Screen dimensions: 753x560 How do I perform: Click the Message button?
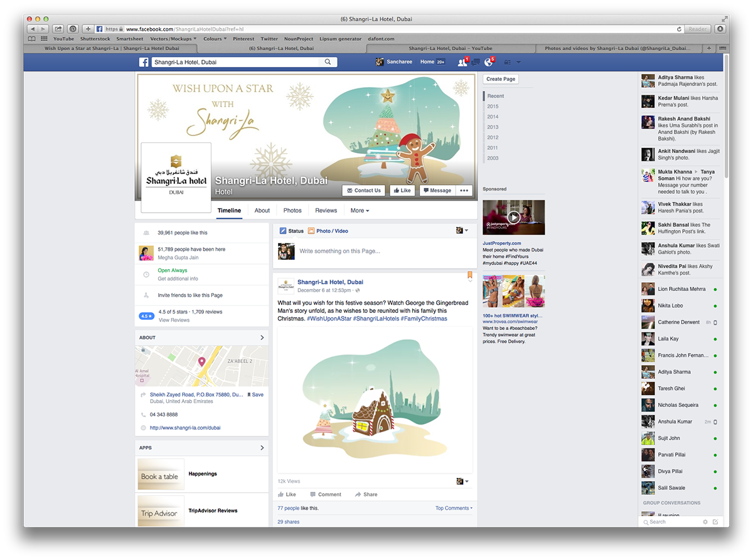437,191
